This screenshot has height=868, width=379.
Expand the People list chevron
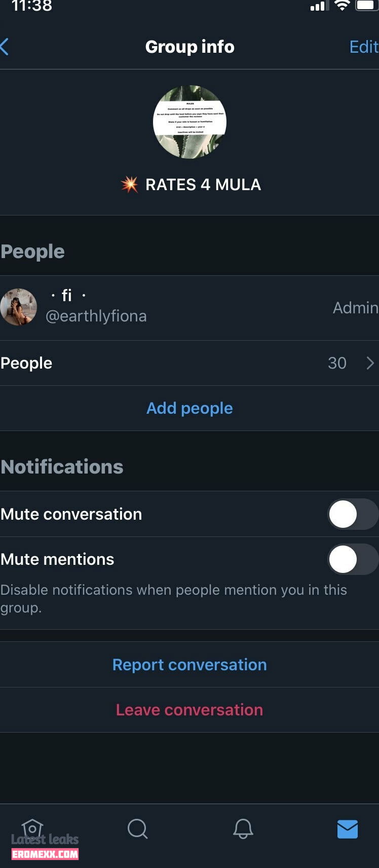(x=370, y=363)
